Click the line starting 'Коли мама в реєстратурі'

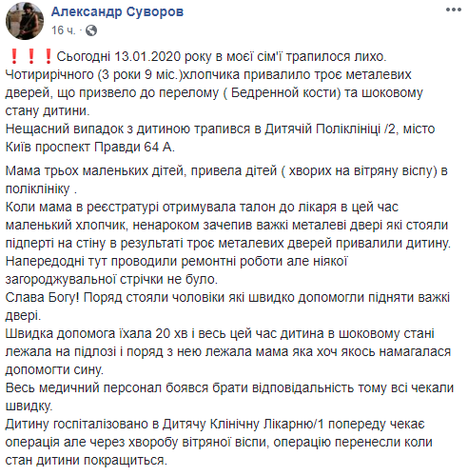(202, 208)
